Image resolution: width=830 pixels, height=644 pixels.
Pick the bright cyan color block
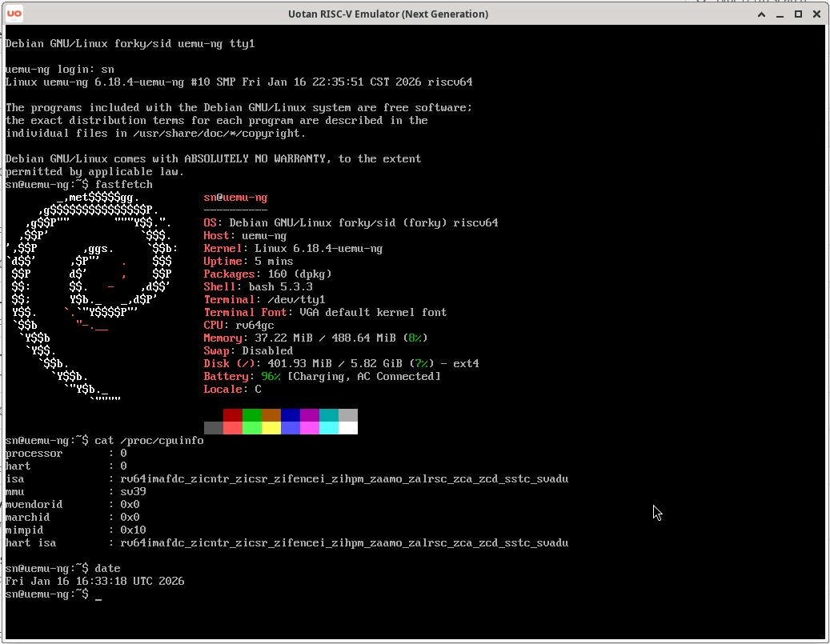[x=329, y=428]
